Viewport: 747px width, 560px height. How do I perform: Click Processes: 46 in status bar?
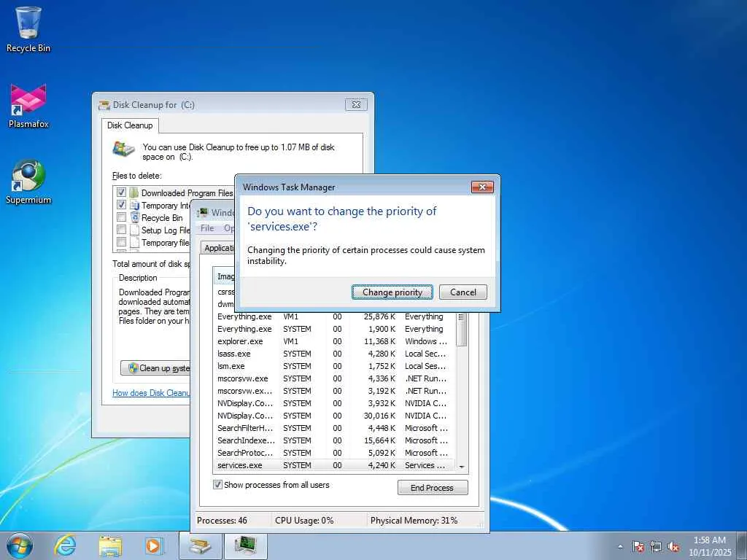pos(222,521)
